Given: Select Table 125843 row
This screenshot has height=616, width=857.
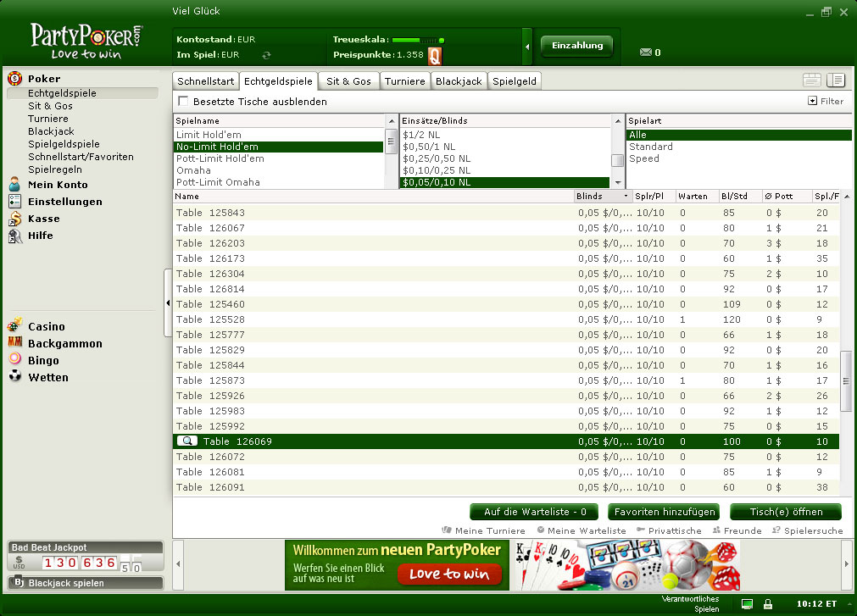Looking at the screenshot, I should pyautogui.click(x=507, y=213).
